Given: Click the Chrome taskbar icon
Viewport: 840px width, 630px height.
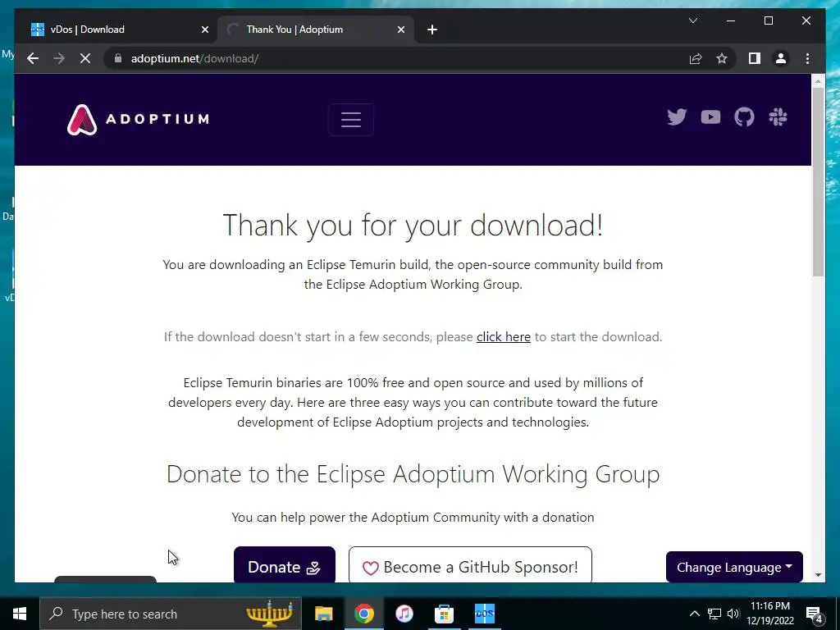Looking at the screenshot, I should (363, 614).
